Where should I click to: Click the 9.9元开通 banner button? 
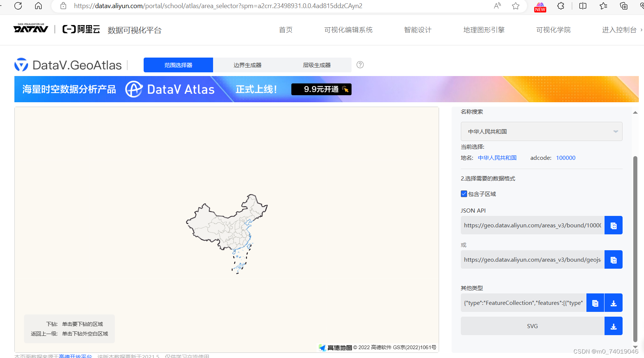coord(321,89)
